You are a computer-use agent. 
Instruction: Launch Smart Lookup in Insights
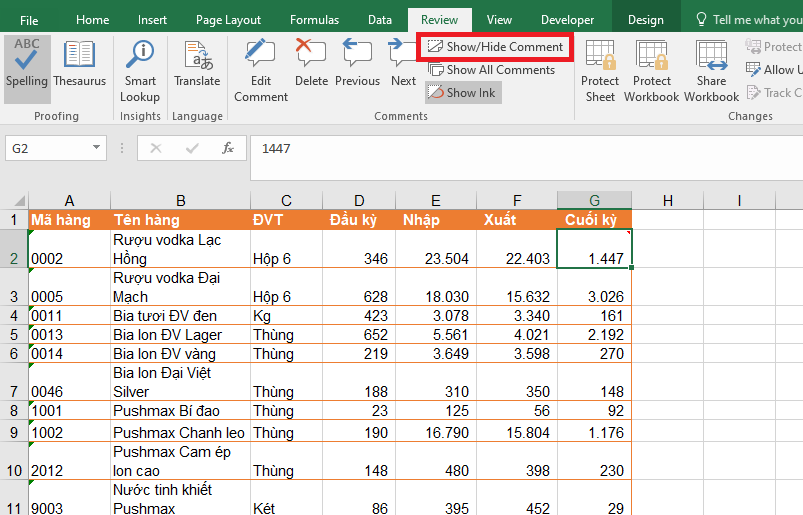click(140, 70)
